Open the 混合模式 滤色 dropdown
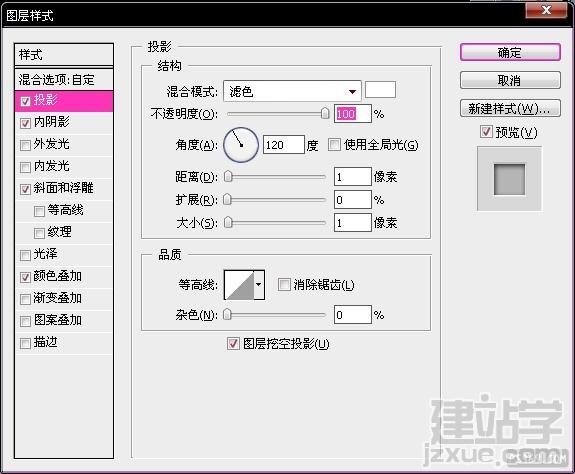The height and width of the screenshot is (474, 575). [292, 91]
